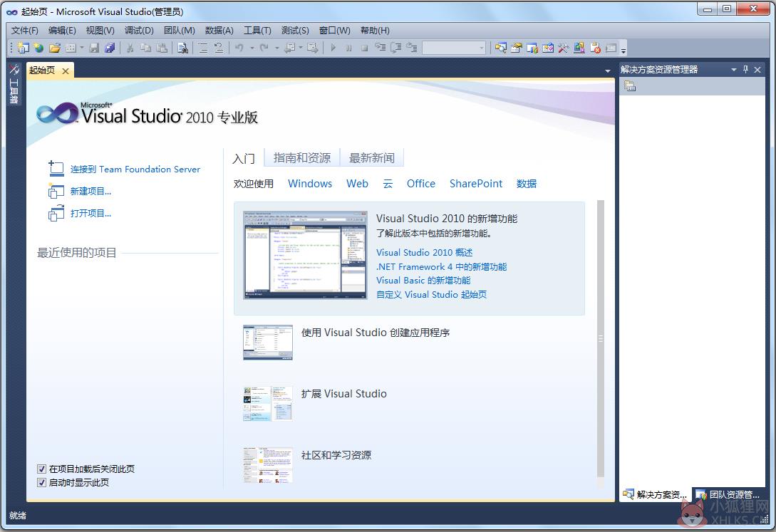The height and width of the screenshot is (532, 776).
Task: Click the New Project toolbar icon
Action: click(x=23, y=48)
